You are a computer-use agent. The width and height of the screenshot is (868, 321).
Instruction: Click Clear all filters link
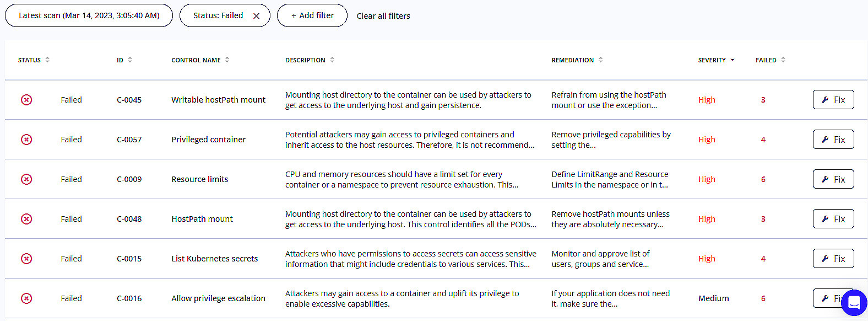pos(383,16)
